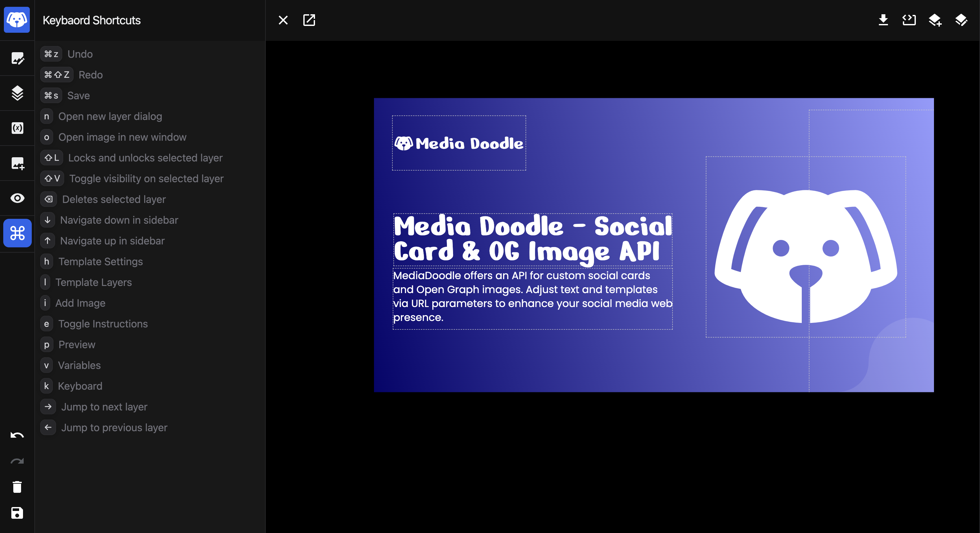Click 'Toggle visibility on selected layer' text
Screen dimensions: 980x533
[146, 179]
